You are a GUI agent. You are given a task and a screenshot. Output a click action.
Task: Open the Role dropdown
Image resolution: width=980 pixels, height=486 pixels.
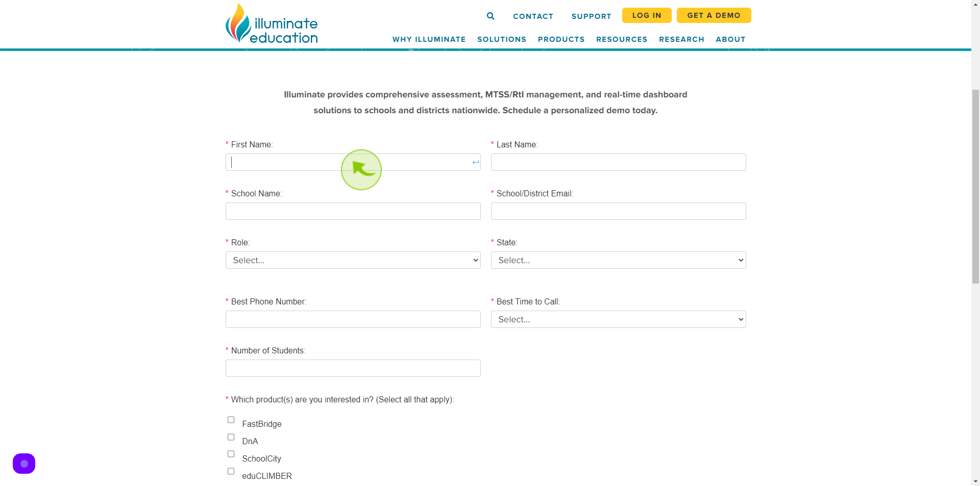(353, 260)
